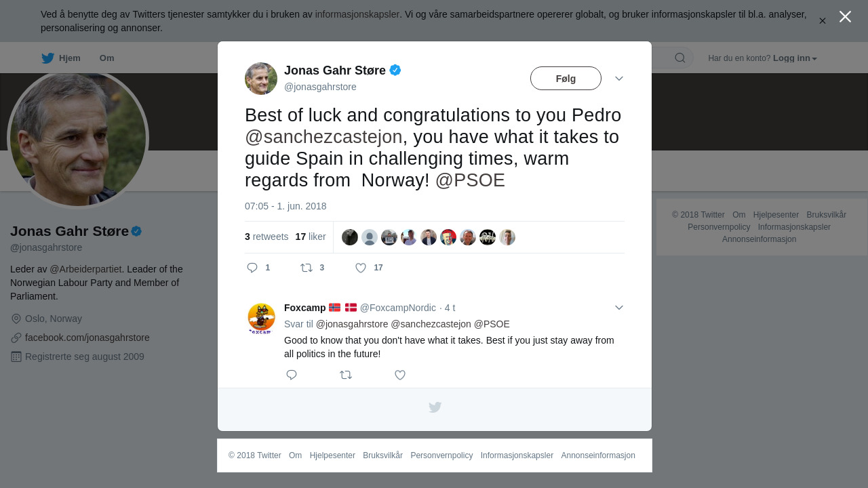
Task: Click the search magnifier icon
Action: point(680,58)
